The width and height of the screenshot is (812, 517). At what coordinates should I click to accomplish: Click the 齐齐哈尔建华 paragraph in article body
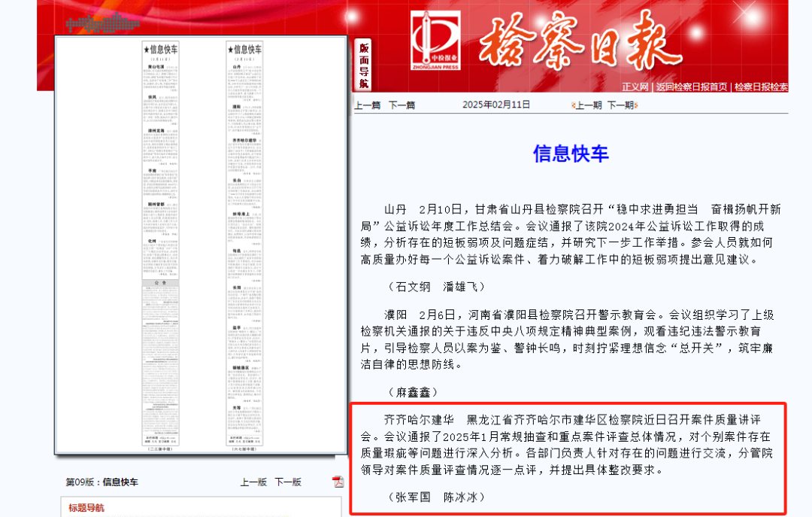pos(567,445)
